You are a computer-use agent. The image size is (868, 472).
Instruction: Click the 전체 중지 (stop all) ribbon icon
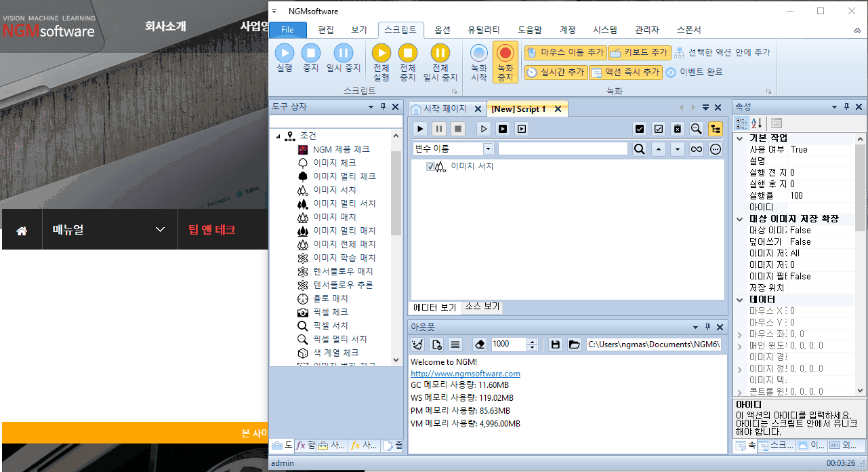[x=407, y=52]
